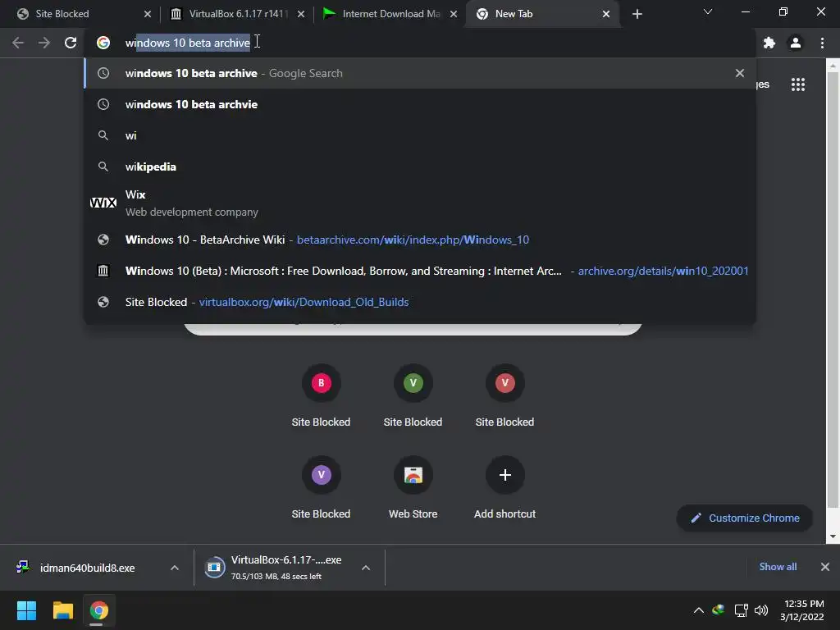Open the clock showing 12:35 PM

tap(802, 610)
